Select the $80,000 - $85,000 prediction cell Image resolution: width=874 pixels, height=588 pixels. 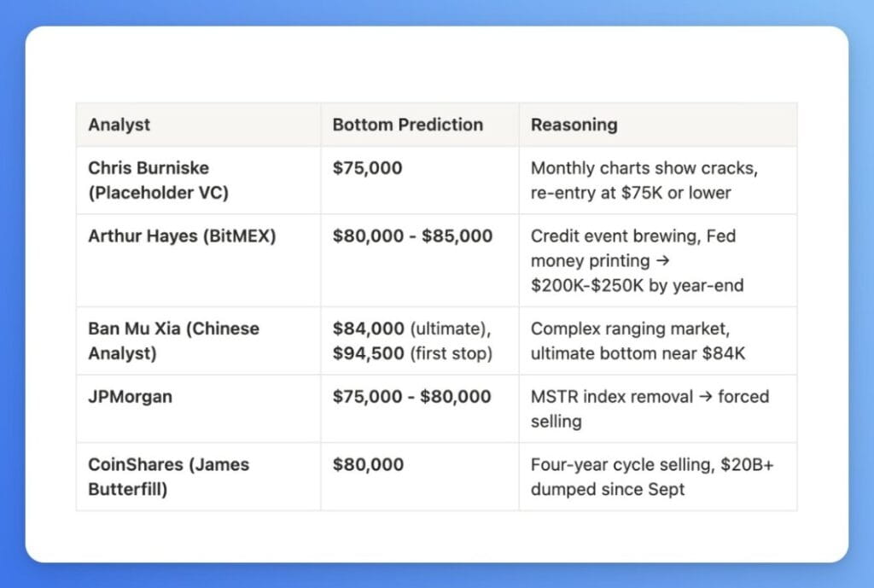pyautogui.click(x=412, y=236)
